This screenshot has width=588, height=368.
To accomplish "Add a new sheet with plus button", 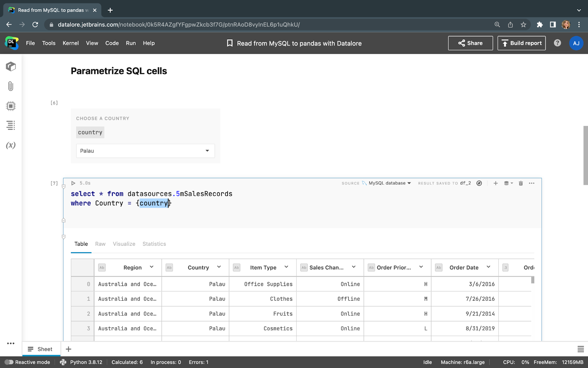I will (68, 349).
